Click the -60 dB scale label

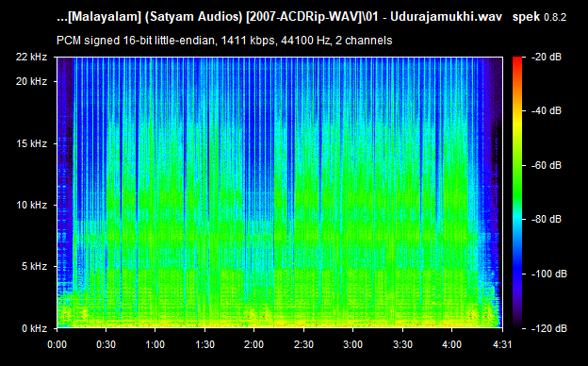(547, 165)
